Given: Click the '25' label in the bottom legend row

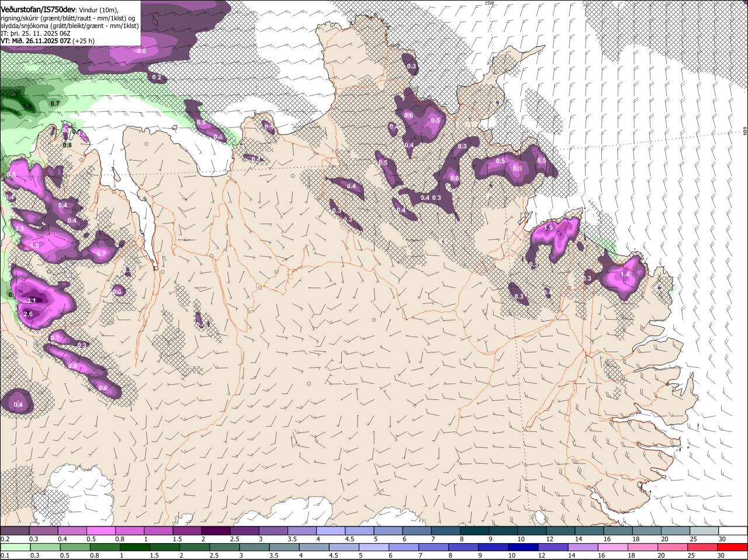Looking at the screenshot, I should [692, 555].
